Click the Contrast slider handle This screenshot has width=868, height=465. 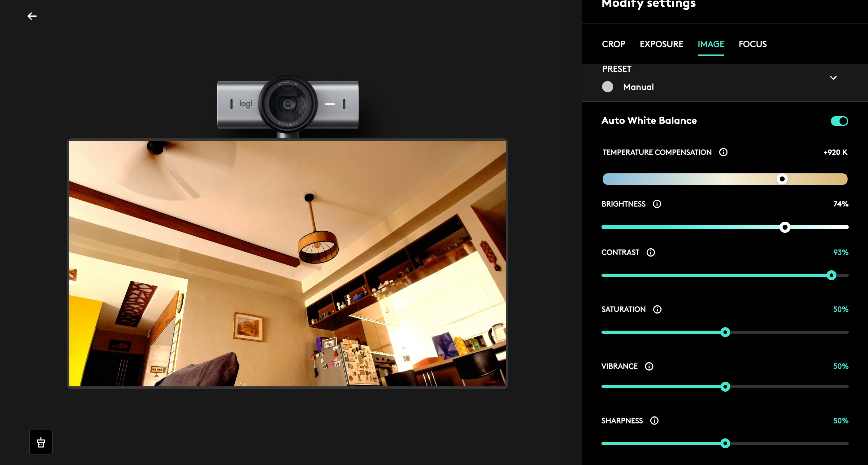click(x=831, y=275)
